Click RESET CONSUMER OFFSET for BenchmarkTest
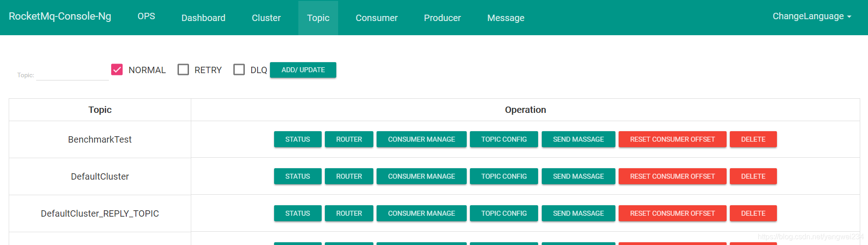The height and width of the screenshot is (245, 868). click(x=672, y=139)
